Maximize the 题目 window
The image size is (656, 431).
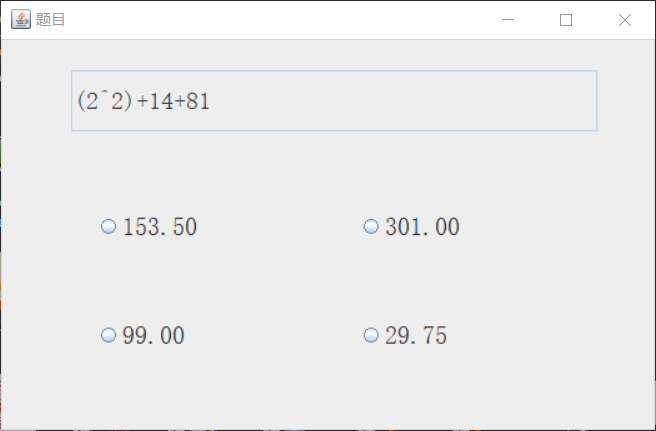pyautogui.click(x=566, y=20)
